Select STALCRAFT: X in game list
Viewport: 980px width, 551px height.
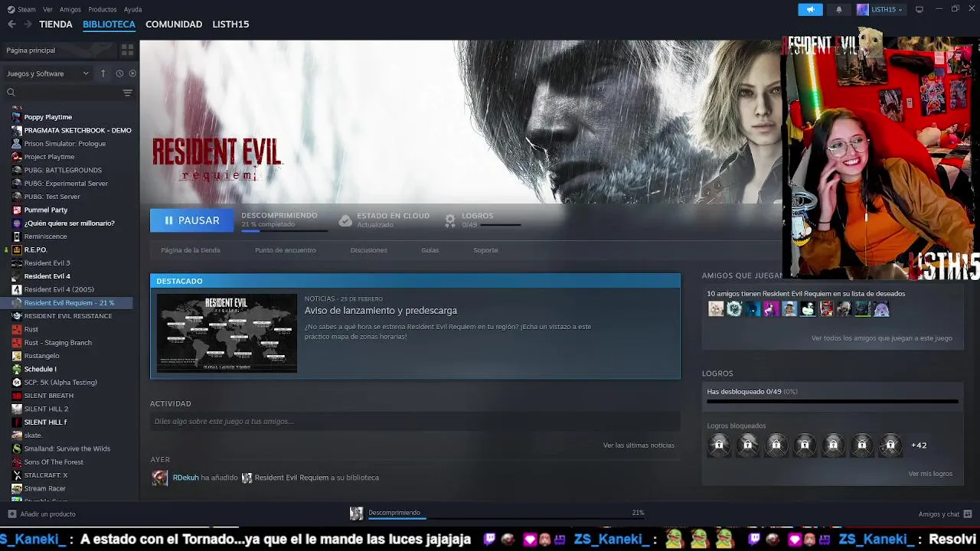(46, 475)
